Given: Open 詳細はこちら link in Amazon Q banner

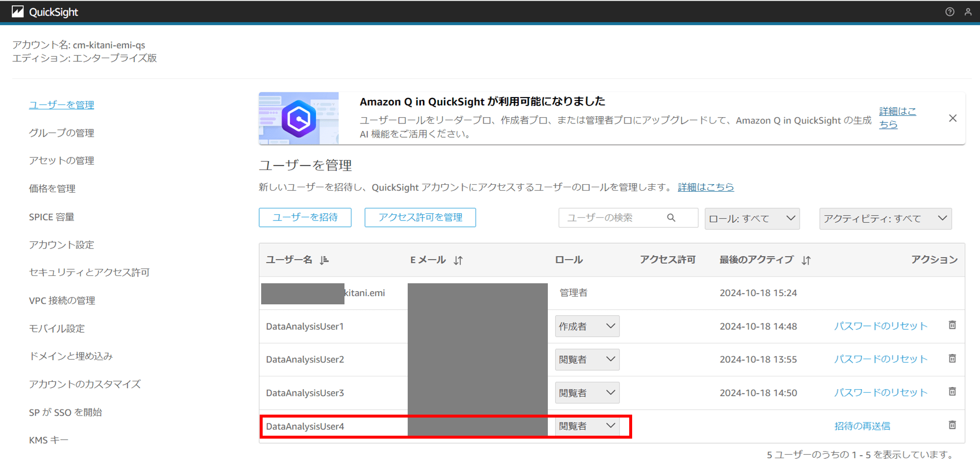Looking at the screenshot, I should tap(897, 118).
